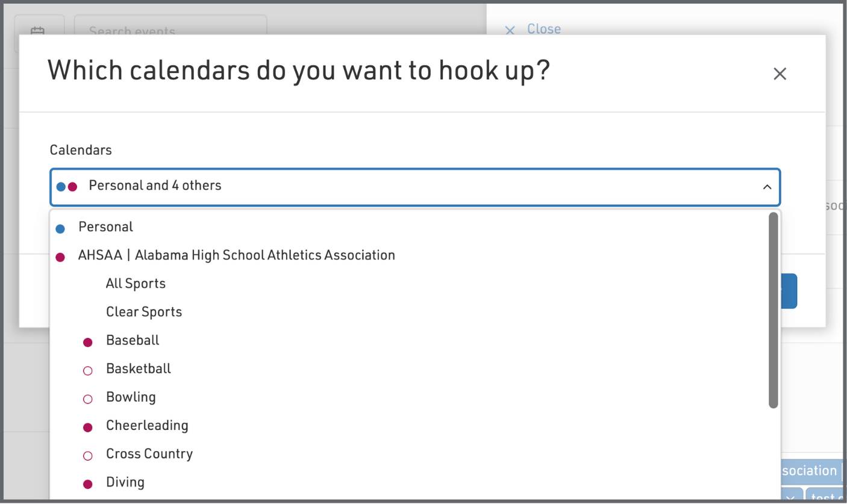Click the blue dot beside Personal
Screen dimensions: 847x504
point(60,229)
